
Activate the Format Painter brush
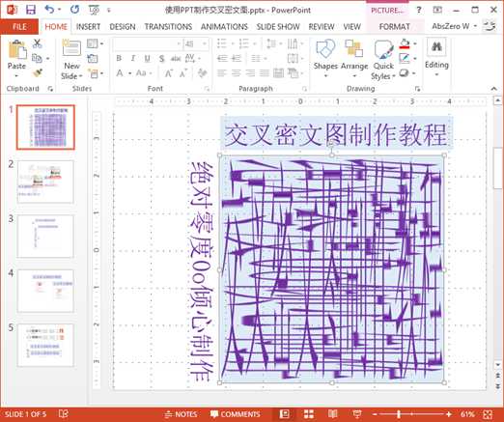point(38,73)
